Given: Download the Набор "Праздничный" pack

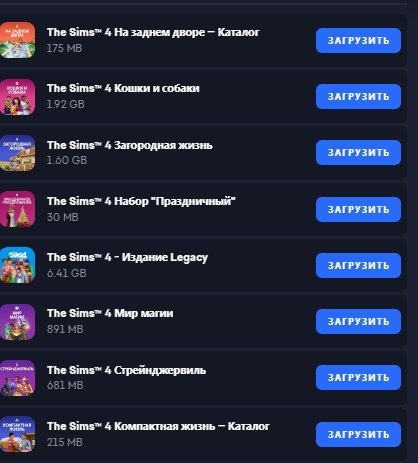Looking at the screenshot, I should [x=358, y=209].
